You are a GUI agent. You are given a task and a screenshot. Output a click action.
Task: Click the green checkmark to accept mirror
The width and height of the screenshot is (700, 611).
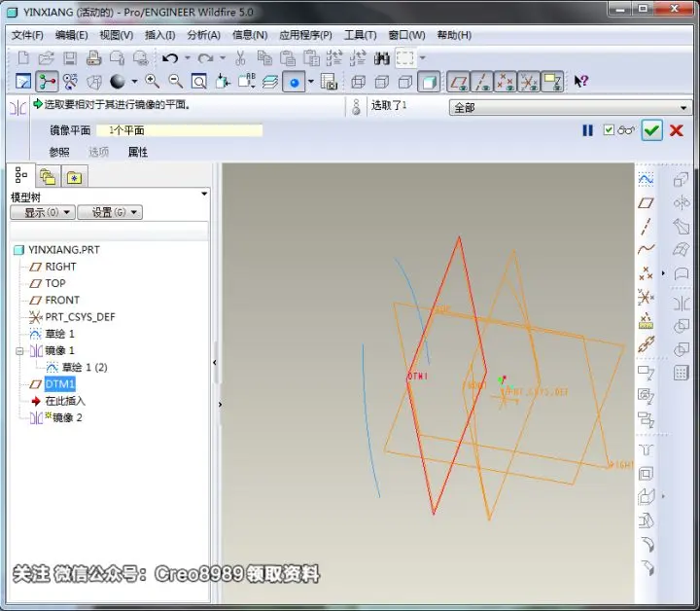point(651,130)
